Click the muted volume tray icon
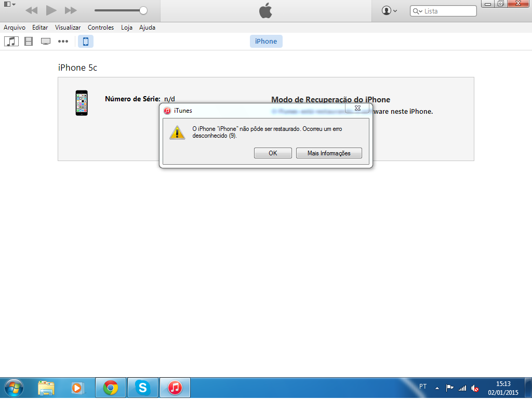532x399 pixels. (x=475, y=388)
